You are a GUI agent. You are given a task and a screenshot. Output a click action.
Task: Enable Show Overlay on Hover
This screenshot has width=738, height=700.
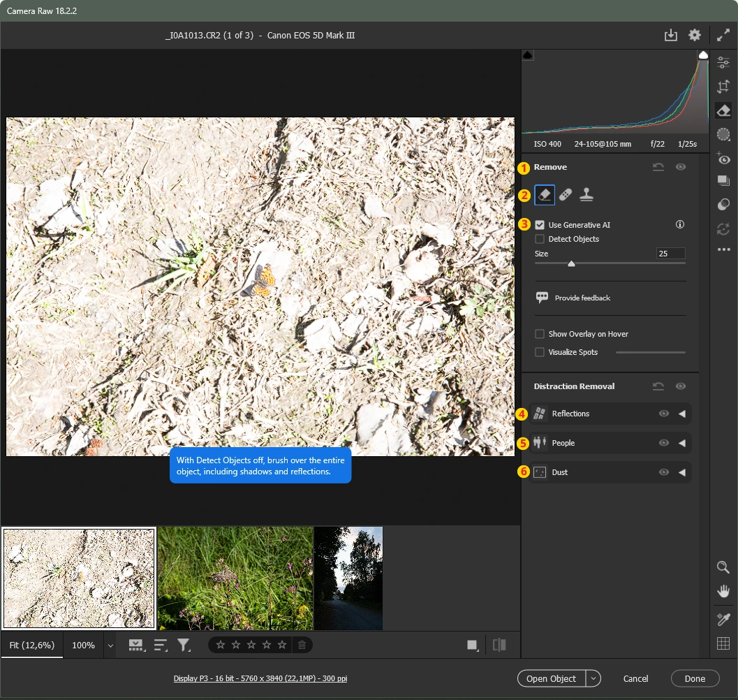coord(540,334)
